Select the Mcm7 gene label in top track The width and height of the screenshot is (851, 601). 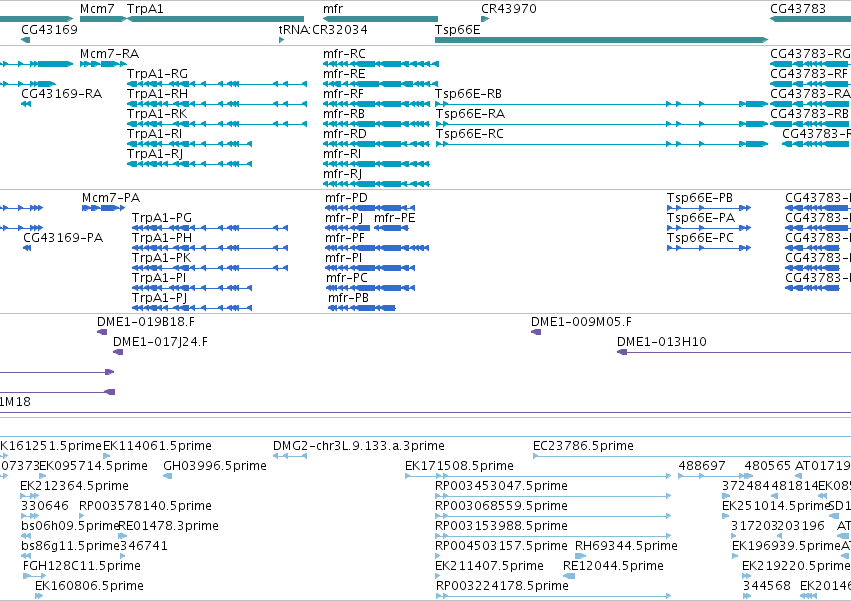pos(97,9)
